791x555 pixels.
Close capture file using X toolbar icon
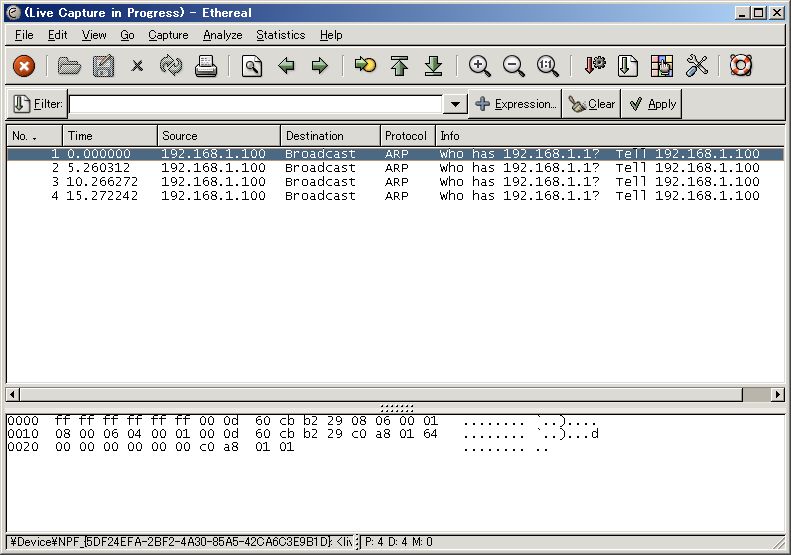(x=137, y=66)
